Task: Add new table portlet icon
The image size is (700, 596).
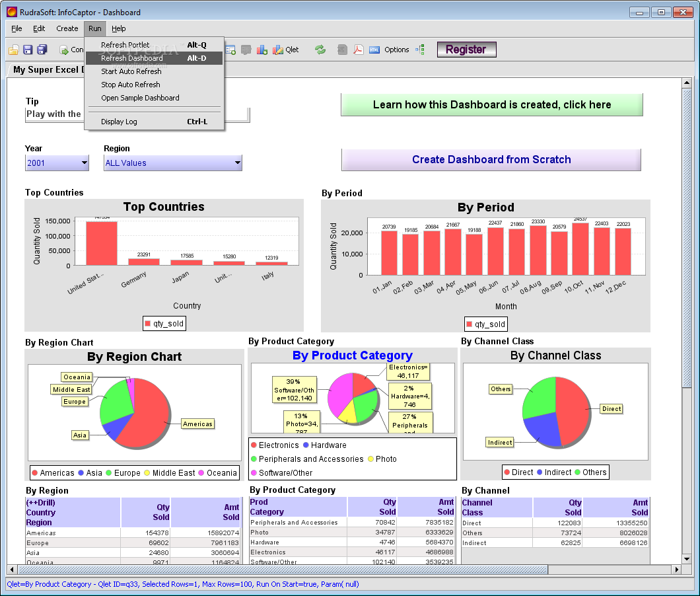Action: click(x=231, y=50)
